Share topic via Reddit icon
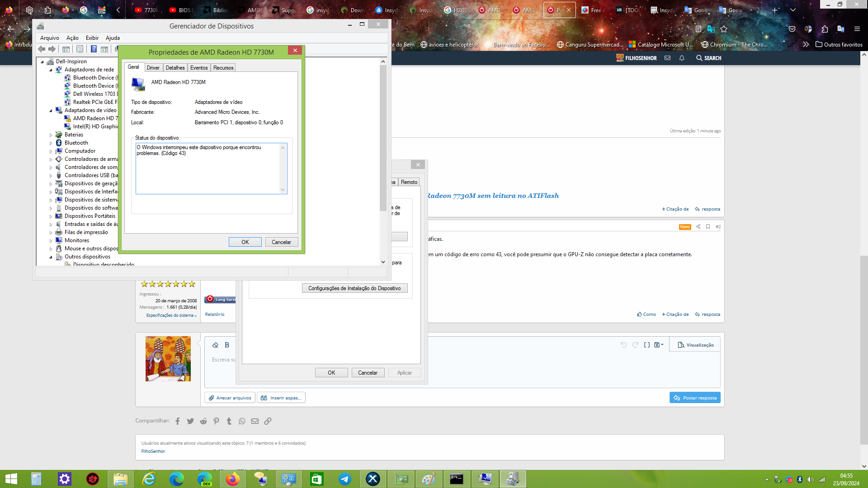This screenshot has width=868, height=488. (203, 421)
